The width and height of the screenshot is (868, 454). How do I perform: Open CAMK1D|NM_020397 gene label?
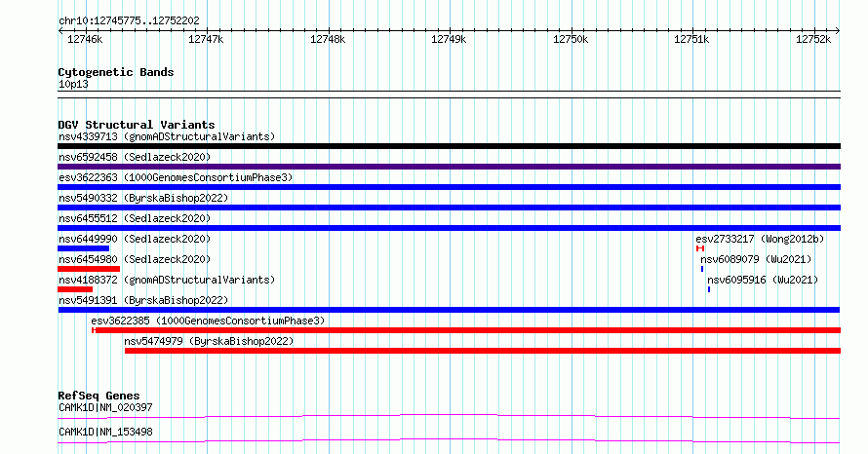105,407
